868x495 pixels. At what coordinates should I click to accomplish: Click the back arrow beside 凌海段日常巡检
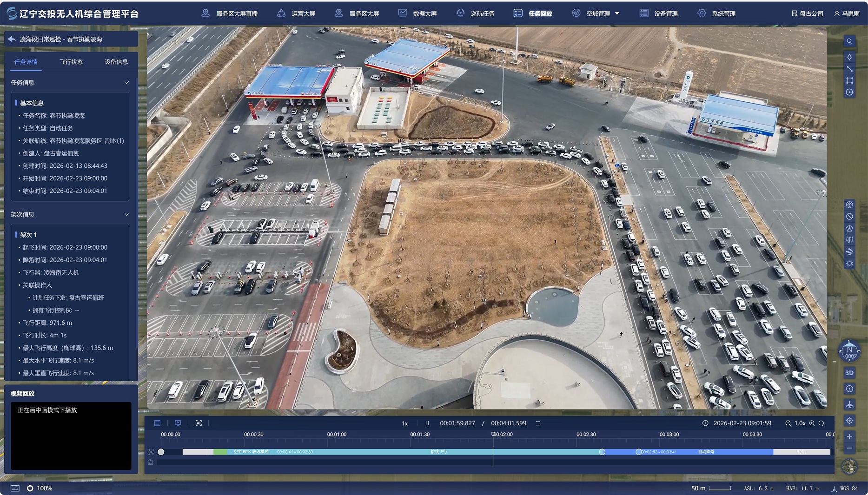point(12,39)
